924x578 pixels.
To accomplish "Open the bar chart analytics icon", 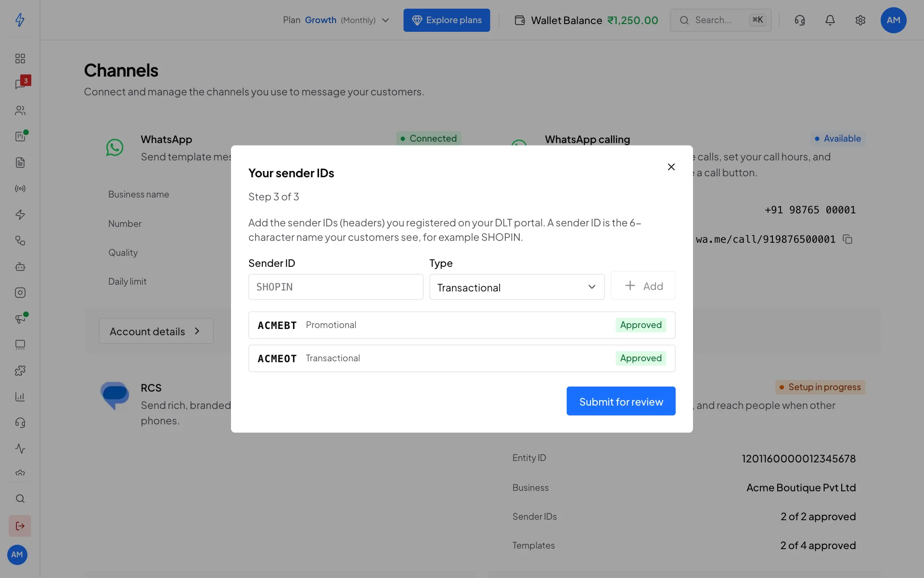I will tap(20, 396).
